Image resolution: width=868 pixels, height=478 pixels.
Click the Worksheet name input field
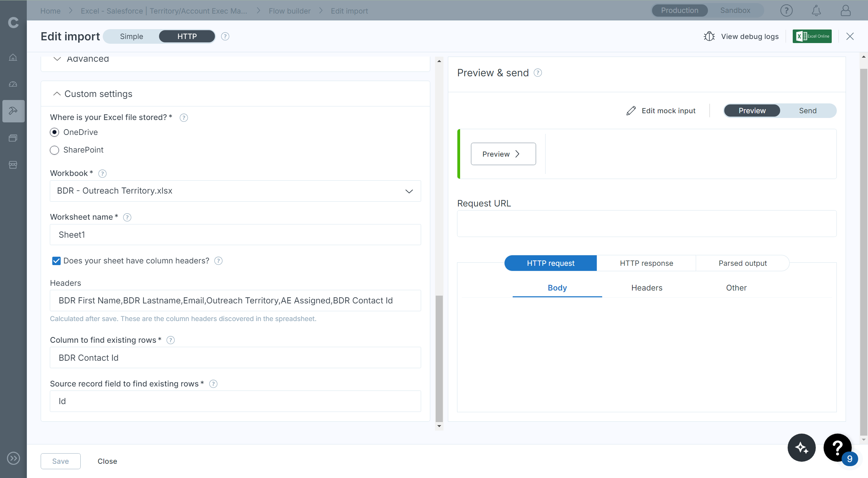[x=235, y=235]
